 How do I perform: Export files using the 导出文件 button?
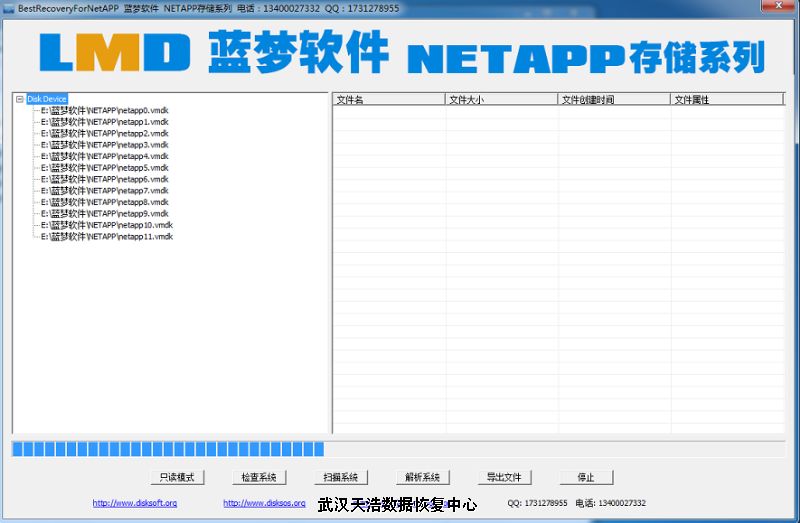504,477
